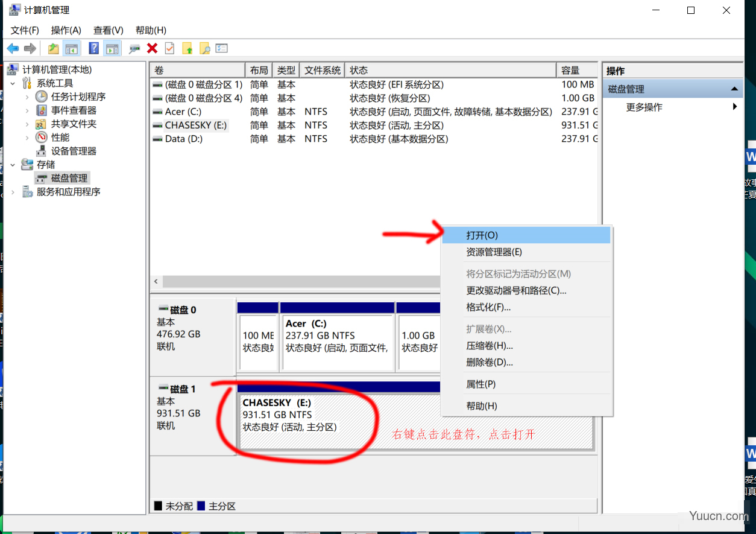Click the Up one level folder icon
This screenshot has height=534, width=756.
(54, 48)
